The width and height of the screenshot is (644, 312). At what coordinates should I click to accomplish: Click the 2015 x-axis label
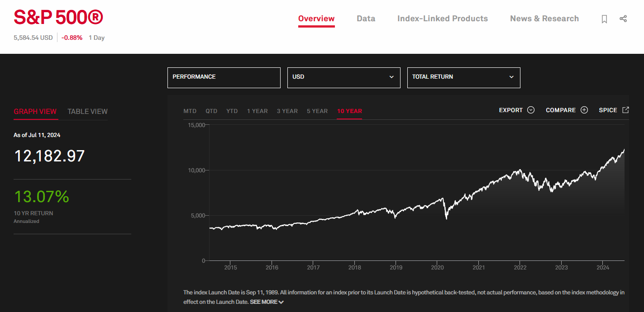point(230,267)
